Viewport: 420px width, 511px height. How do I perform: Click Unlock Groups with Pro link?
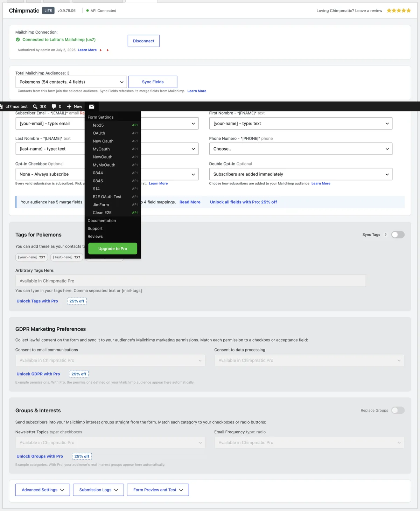pyautogui.click(x=40, y=456)
